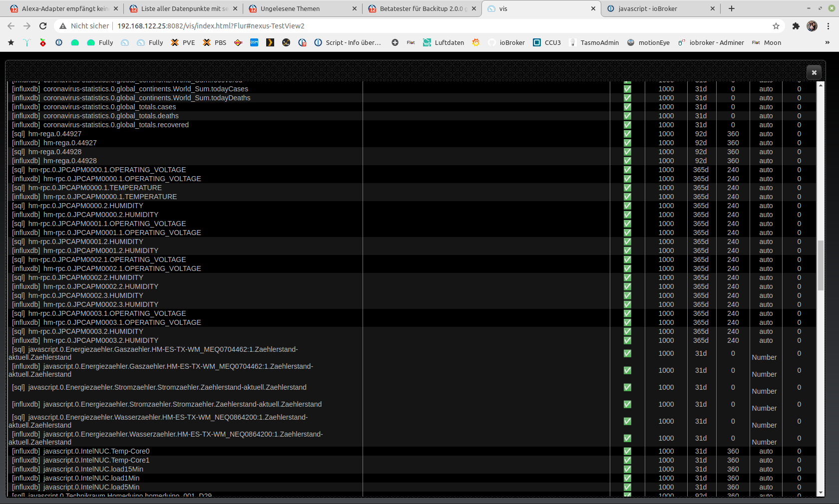Open the Luftdaten bookmark
Image resolution: width=839 pixels, height=504 pixels.
coord(443,42)
